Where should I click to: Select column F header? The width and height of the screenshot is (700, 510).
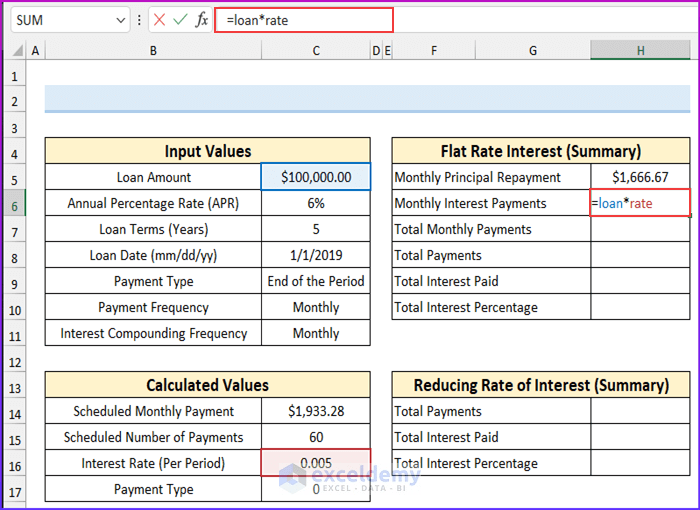(433, 50)
